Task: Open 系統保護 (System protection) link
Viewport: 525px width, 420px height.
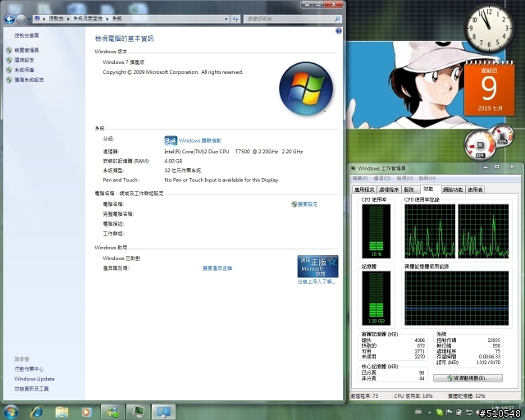Action: tap(24, 70)
